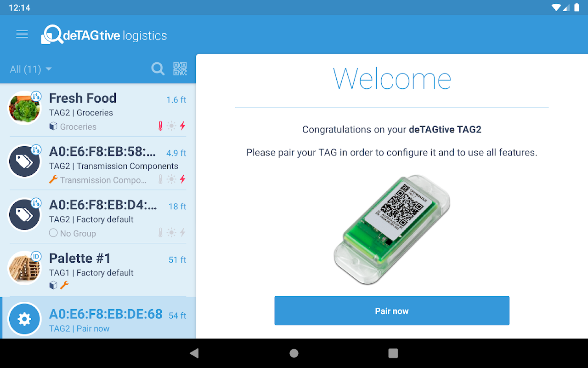Tap Fresh Food light sensor sun icon
The height and width of the screenshot is (368, 588).
(x=171, y=126)
